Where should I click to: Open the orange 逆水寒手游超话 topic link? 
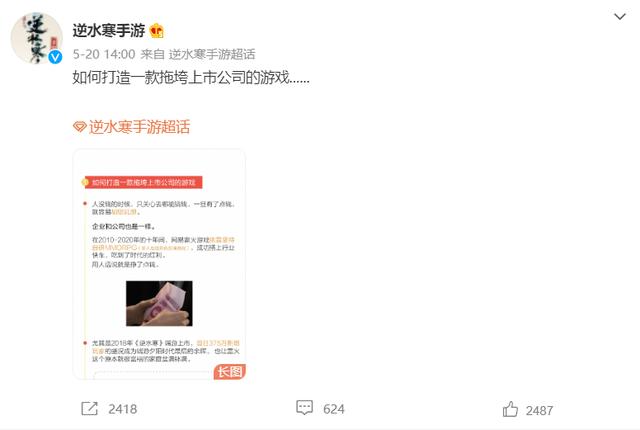139,127
